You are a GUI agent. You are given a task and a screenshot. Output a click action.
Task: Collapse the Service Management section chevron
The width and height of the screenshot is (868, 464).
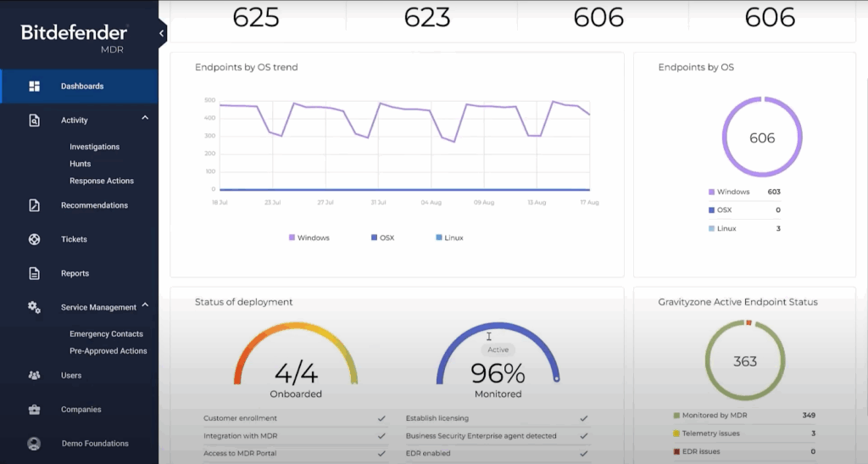pyautogui.click(x=145, y=305)
